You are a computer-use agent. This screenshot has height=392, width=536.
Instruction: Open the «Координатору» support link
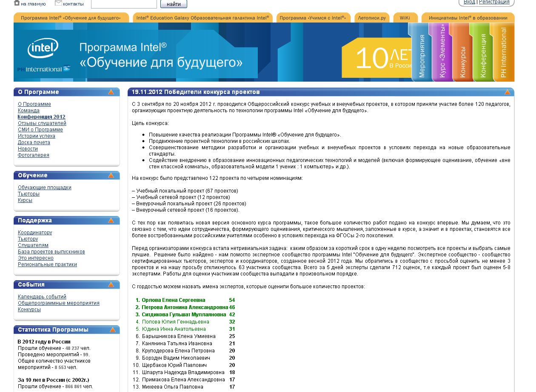35,233
